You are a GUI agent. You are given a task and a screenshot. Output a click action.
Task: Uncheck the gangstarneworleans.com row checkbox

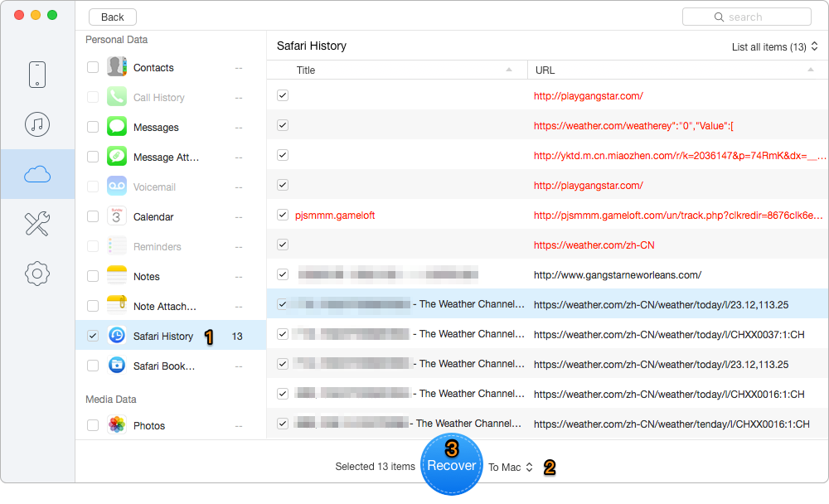pyautogui.click(x=283, y=274)
